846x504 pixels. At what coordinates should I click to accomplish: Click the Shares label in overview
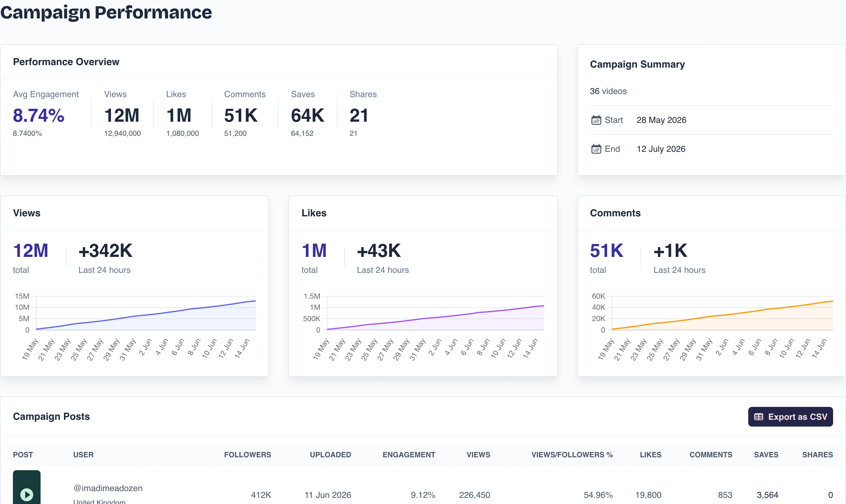[x=363, y=94]
